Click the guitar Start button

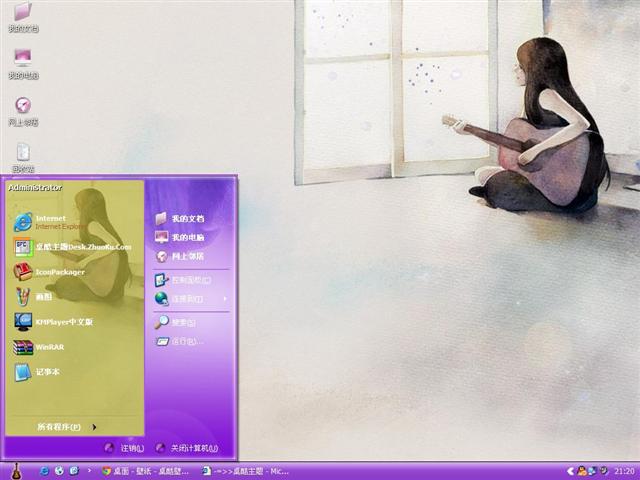pyautogui.click(x=16, y=471)
